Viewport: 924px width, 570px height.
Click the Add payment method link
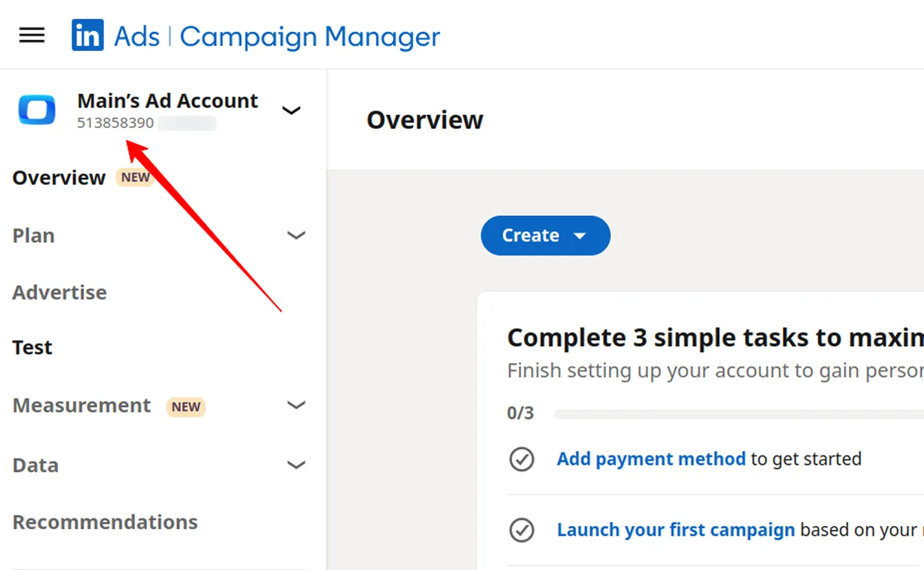pyautogui.click(x=650, y=459)
